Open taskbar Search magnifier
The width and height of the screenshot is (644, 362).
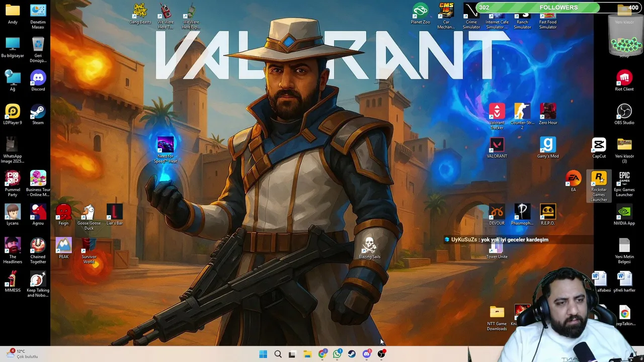pyautogui.click(x=278, y=354)
